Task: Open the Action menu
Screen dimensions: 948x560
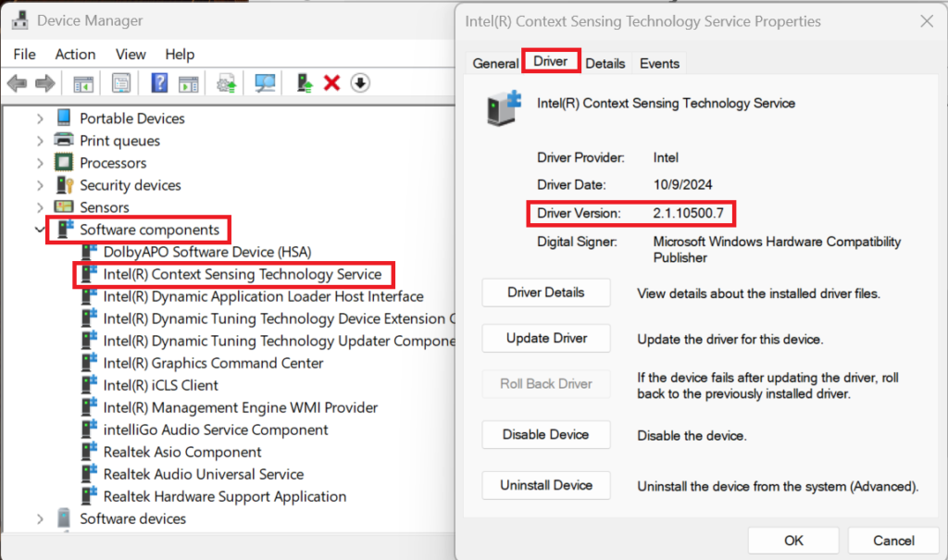Action: pos(75,55)
